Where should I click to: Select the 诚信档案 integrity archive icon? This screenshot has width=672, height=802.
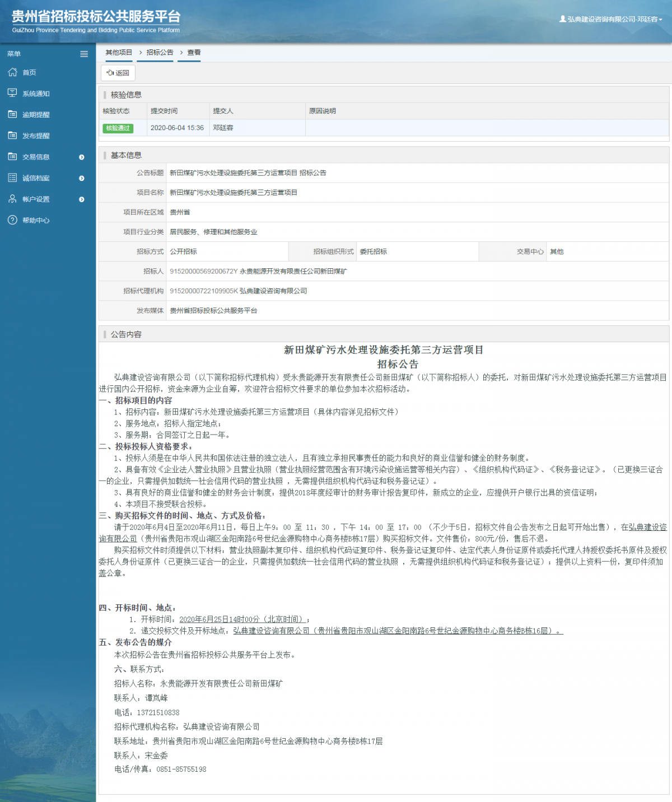pyautogui.click(x=12, y=178)
